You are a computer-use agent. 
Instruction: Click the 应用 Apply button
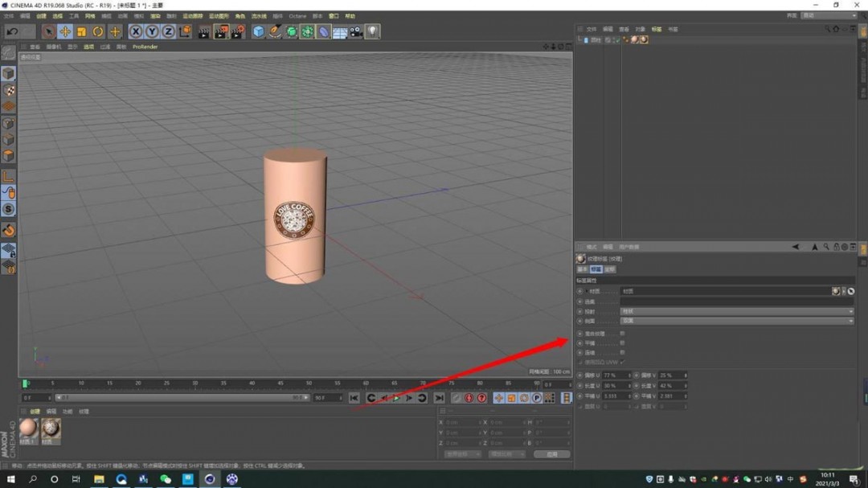coord(551,453)
